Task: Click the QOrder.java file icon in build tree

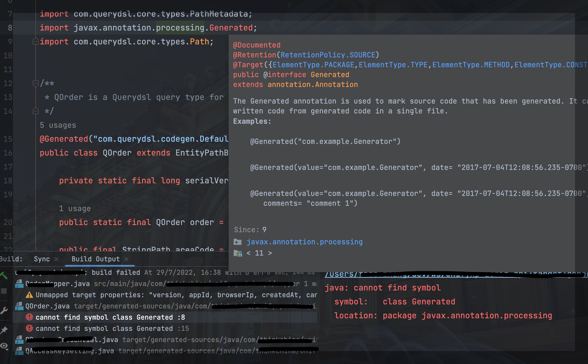Action: (19, 306)
